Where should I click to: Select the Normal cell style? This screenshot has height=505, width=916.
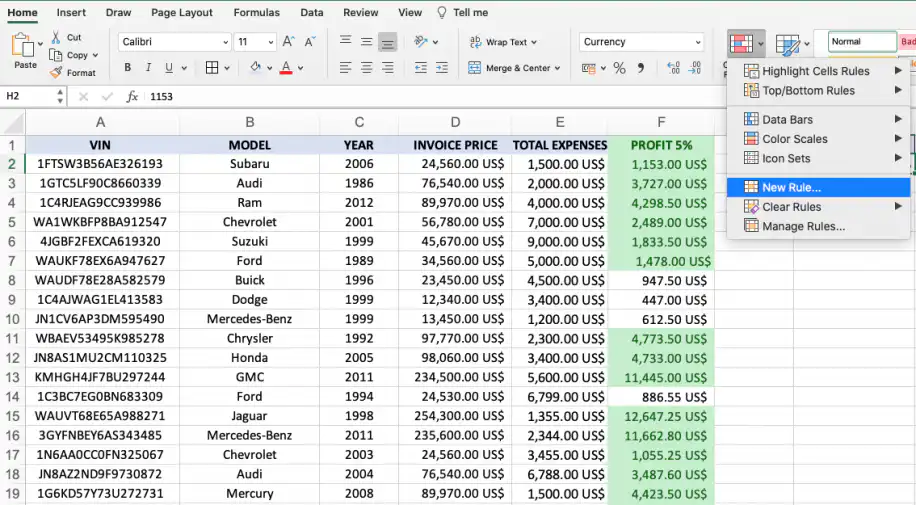[x=862, y=41]
